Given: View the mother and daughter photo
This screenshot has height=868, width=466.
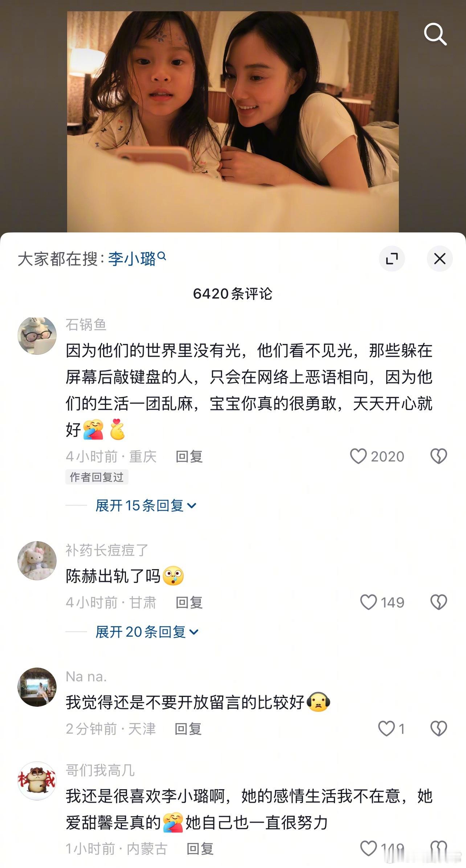Looking at the screenshot, I should (233, 122).
